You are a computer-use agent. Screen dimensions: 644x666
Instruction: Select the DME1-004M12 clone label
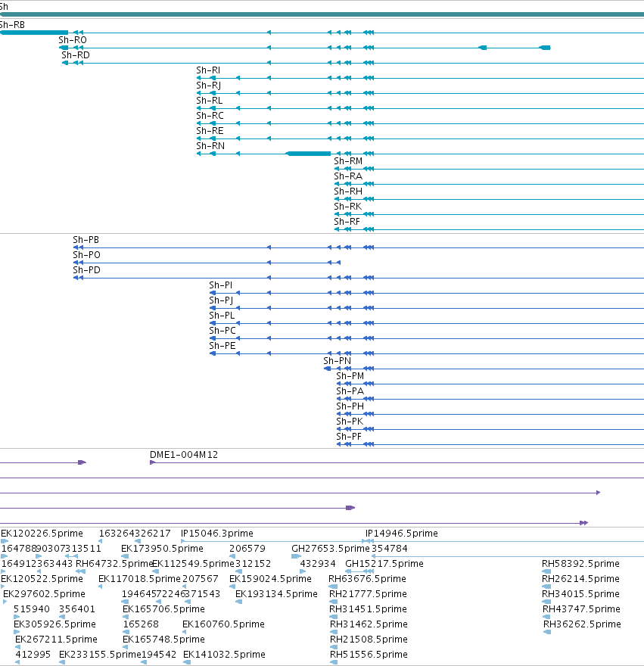tap(184, 455)
